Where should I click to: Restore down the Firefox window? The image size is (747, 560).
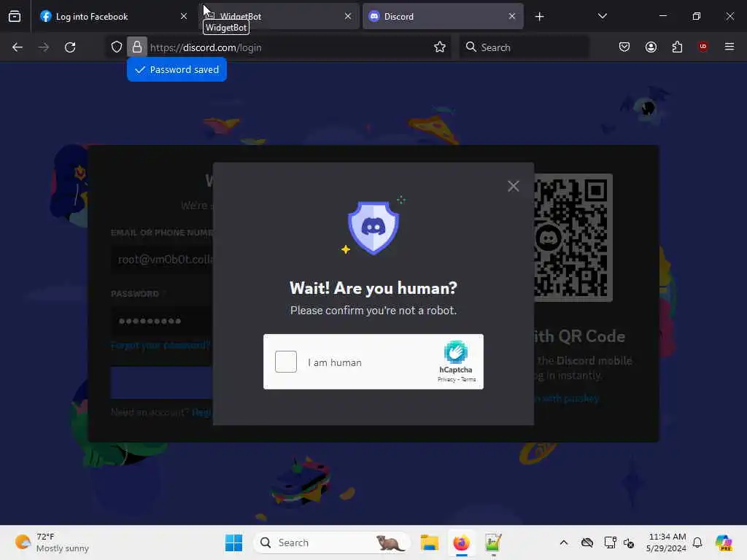(x=696, y=16)
